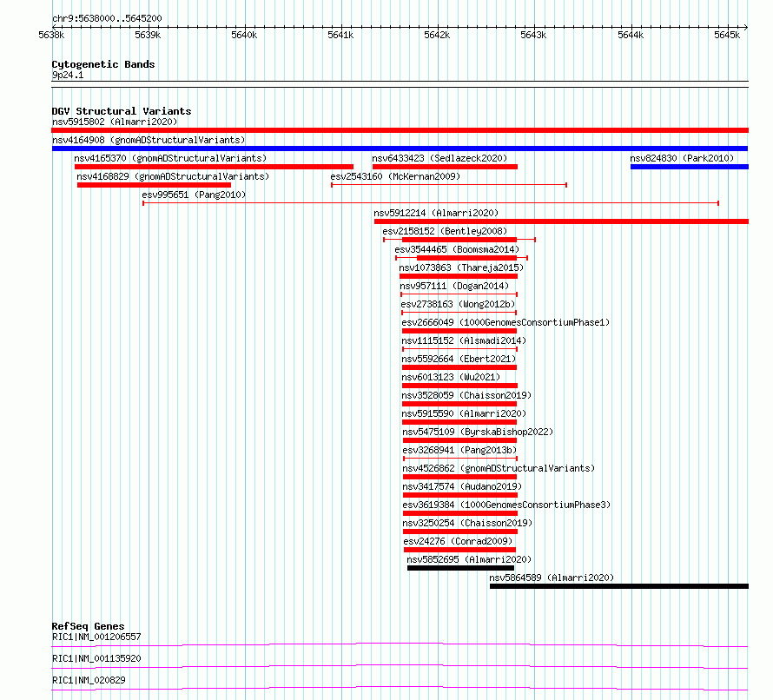Viewport: 773px width, 700px height.
Task: Click the red nsv4168829 variant bar
Action: pyautogui.click(x=154, y=185)
